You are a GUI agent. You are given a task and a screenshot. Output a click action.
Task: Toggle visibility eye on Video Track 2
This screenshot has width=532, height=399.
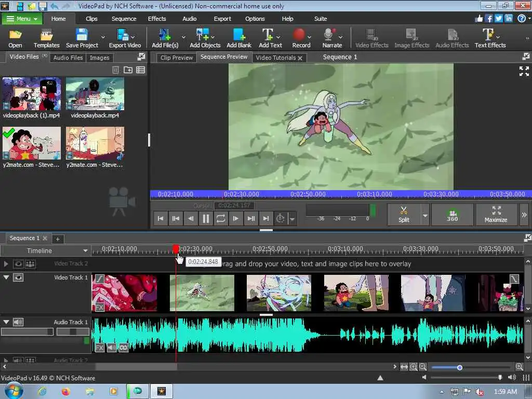click(x=18, y=263)
